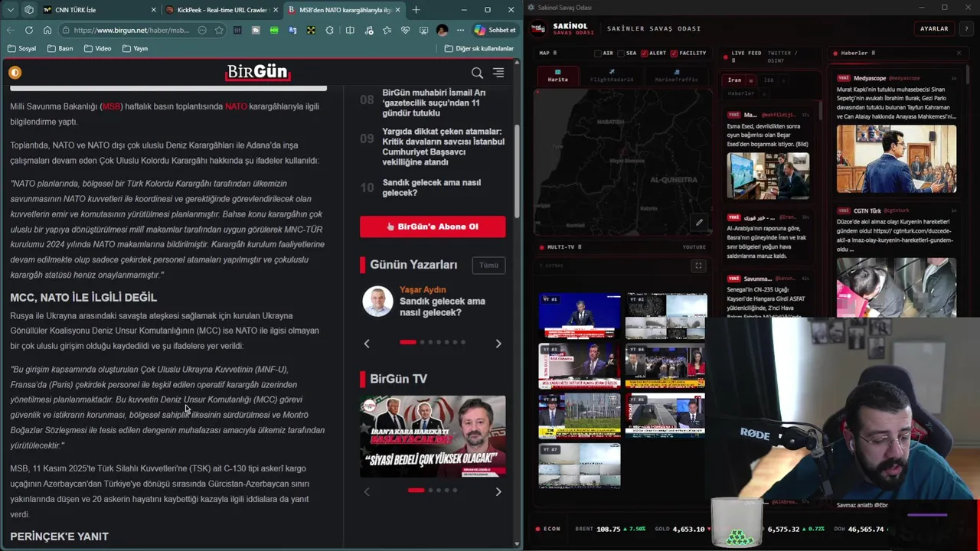The height and width of the screenshot is (551, 980).
Task: Open the BirGün hamburger menu
Action: tap(498, 73)
